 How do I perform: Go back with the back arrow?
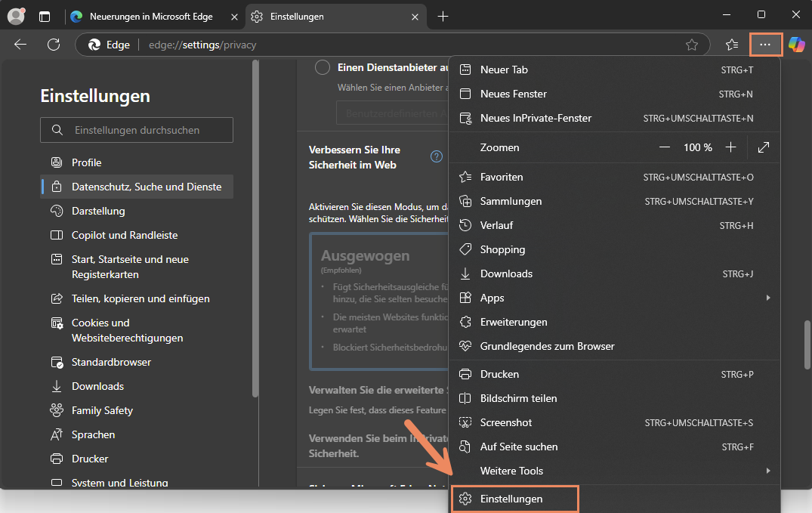point(20,45)
